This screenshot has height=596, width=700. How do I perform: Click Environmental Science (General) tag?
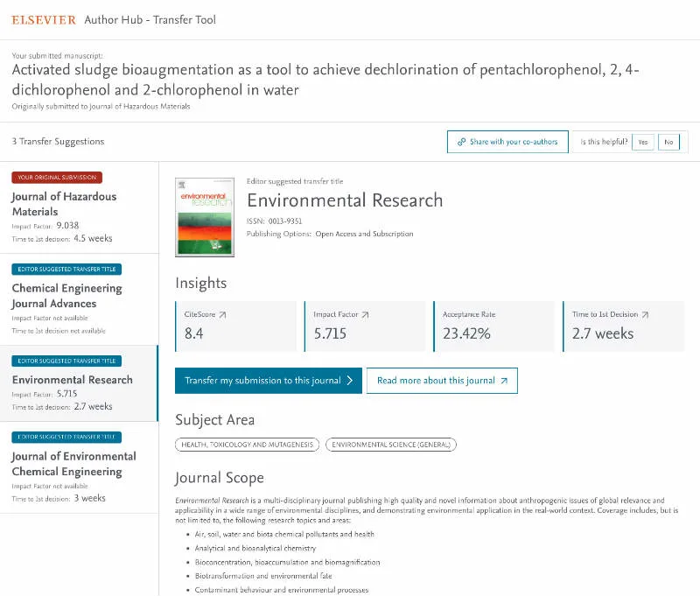(x=391, y=445)
